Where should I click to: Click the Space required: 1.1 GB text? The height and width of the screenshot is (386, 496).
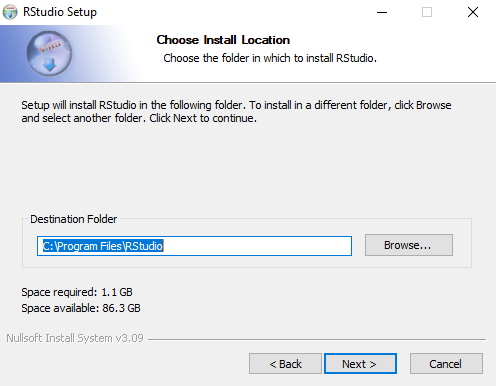pyautogui.click(x=77, y=292)
